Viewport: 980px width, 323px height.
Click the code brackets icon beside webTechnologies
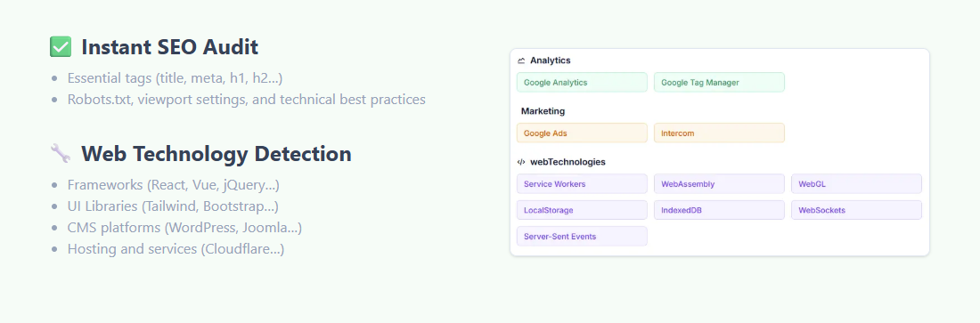coord(521,162)
